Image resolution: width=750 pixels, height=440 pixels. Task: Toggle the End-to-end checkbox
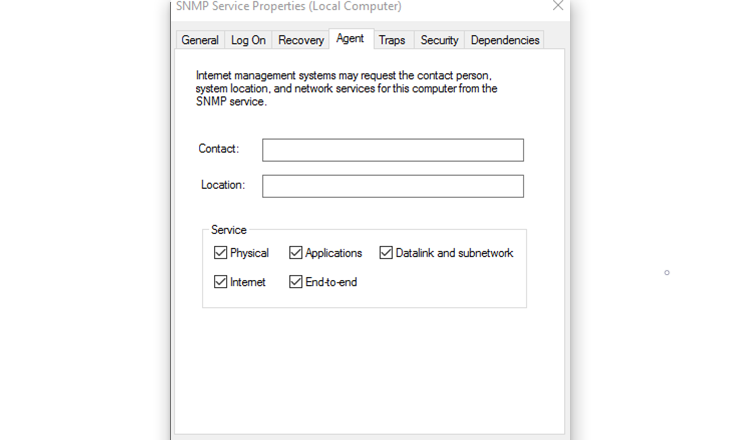click(296, 282)
